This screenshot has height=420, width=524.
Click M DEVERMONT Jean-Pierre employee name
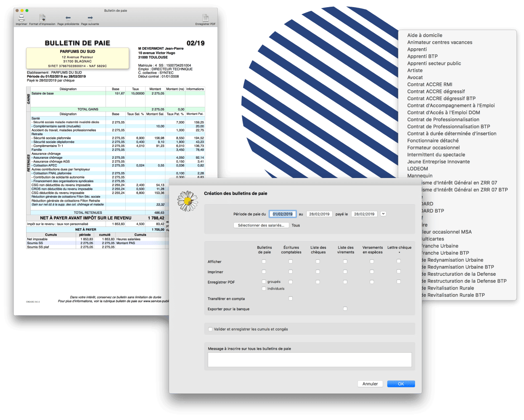point(161,48)
